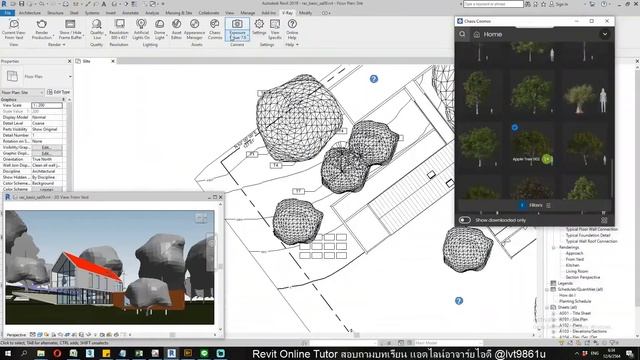
Task: Click the search icon in Chaos Cosmos
Action: coord(462,34)
